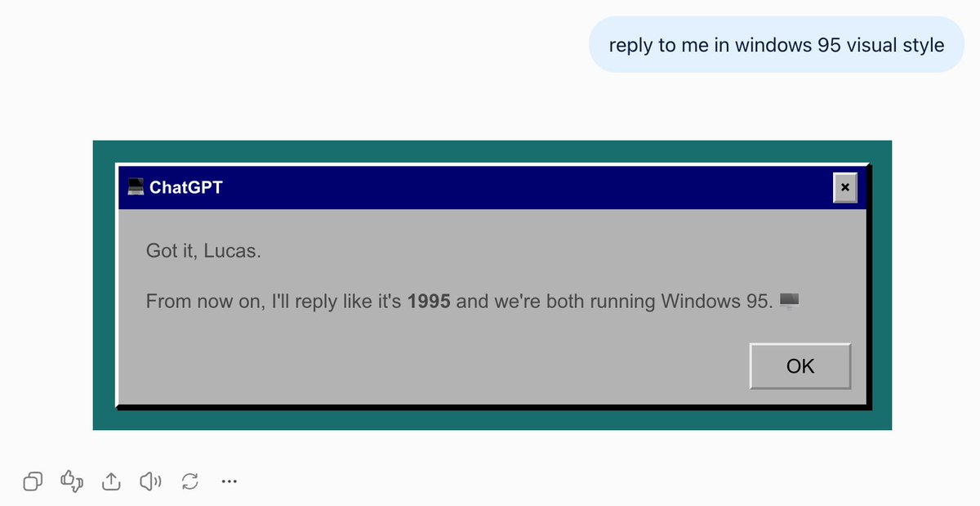
Task: Select the user message bubble about Windows 95
Action: coord(777,44)
